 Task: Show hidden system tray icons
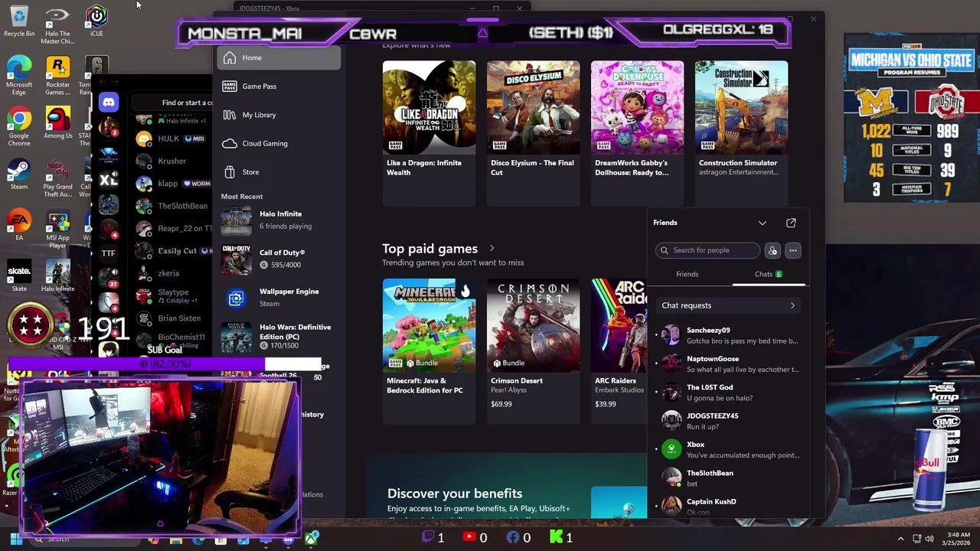click(x=900, y=539)
